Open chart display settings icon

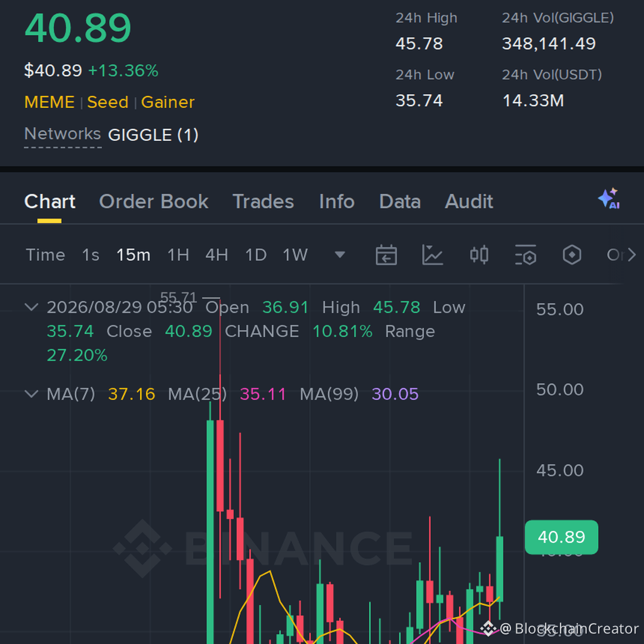pyautogui.click(x=526, y=255)
